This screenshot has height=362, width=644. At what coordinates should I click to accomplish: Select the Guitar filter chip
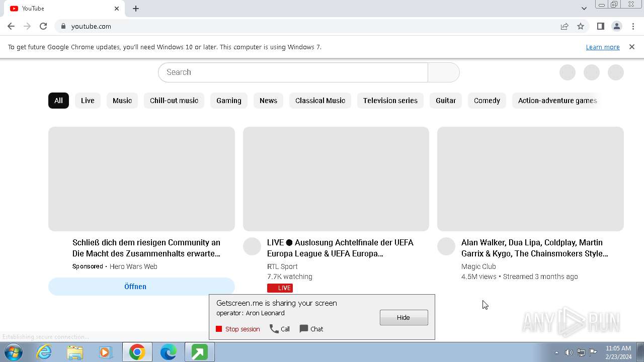[446, 101]
